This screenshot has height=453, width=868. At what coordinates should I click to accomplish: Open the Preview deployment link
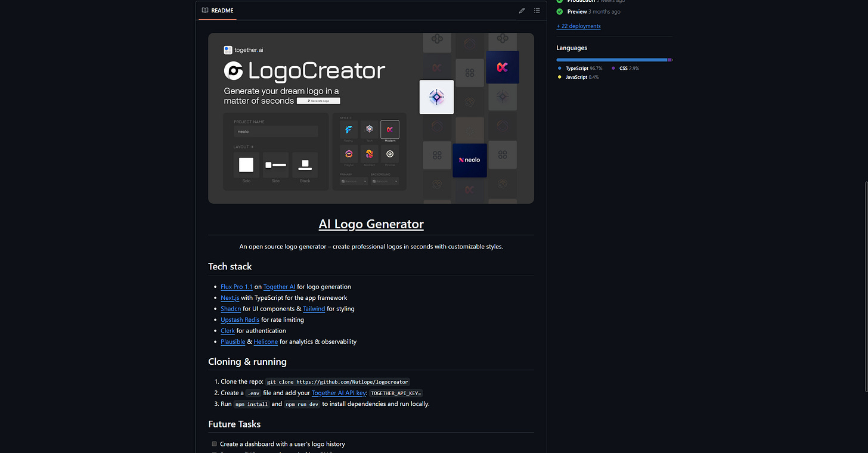[x=577, y=11]
